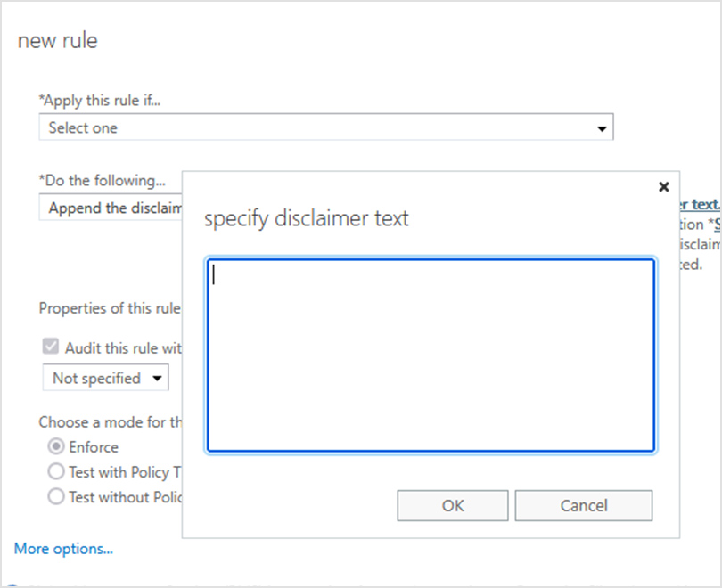Click the 'Audit this rule' label text
Image resolution: width=722 pixels, height=588 pixels.
coord(123,347)
